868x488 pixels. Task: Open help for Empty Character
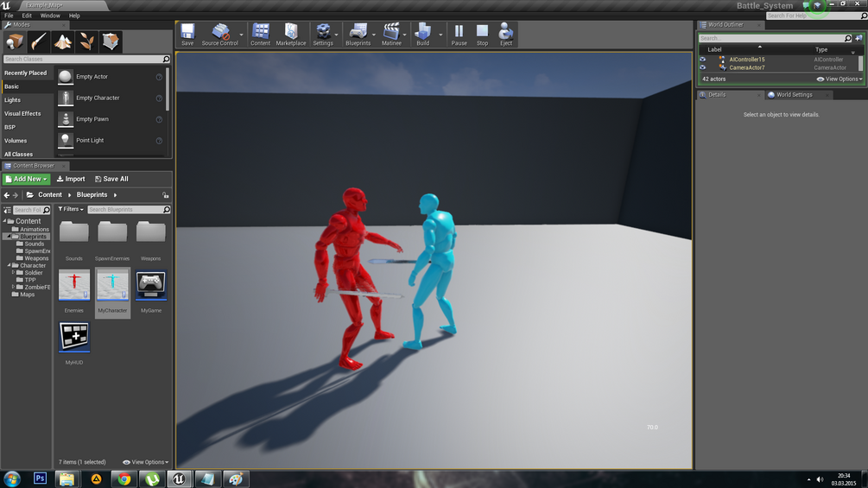pyautogui.click(x=159, y=98)
